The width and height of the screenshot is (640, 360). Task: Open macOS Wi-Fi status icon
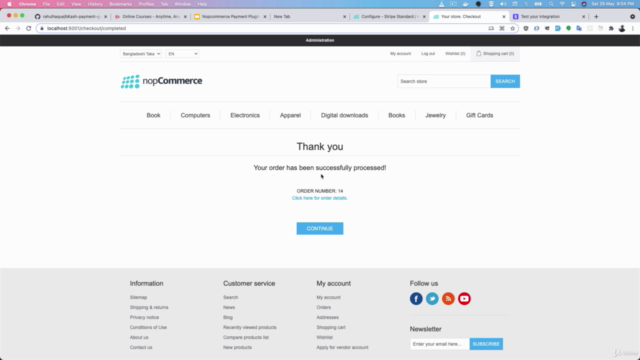(x=562, y=4)
